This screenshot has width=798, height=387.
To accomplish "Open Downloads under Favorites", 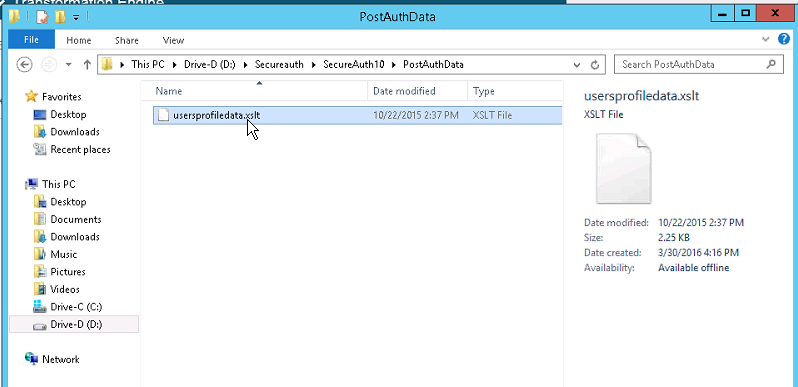I will coord(75,132).
